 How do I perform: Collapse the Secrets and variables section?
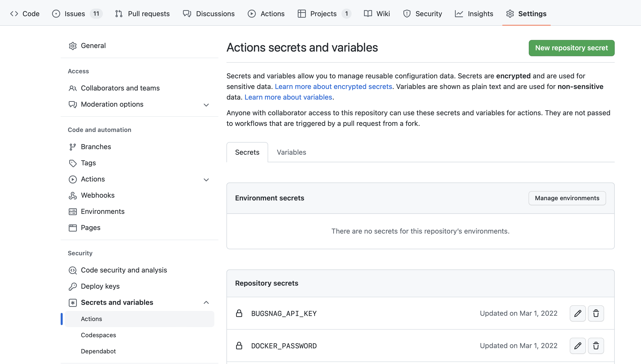pyautogui.click(x=206, y=303)
